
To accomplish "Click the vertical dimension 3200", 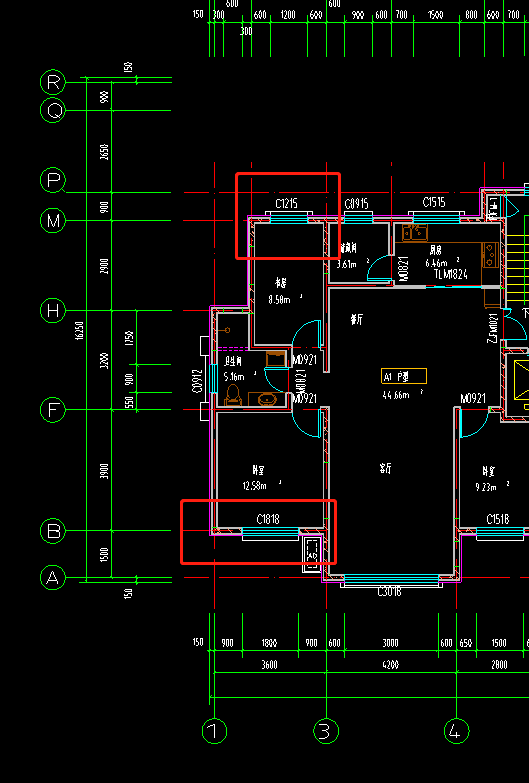I will (x=104, y=361).
